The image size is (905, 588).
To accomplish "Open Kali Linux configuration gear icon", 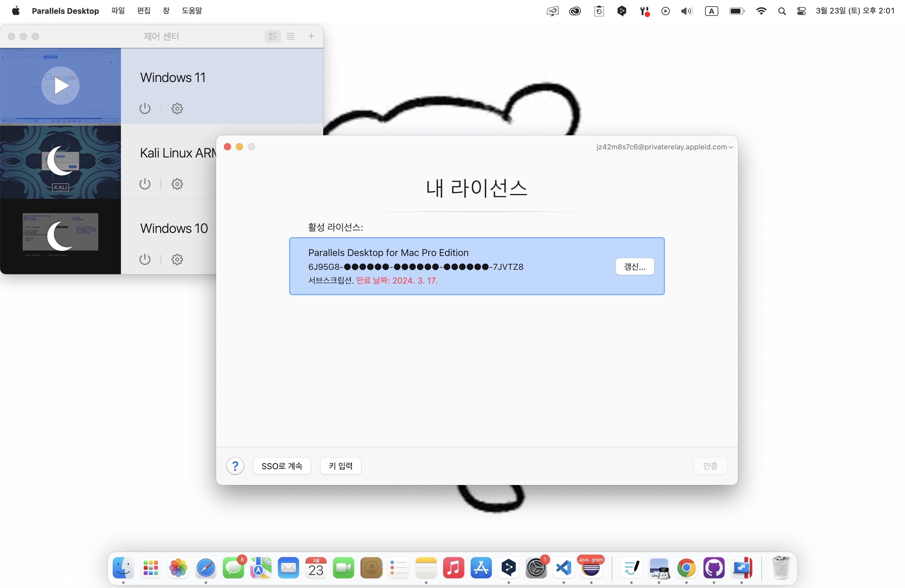I will point(177,184).
